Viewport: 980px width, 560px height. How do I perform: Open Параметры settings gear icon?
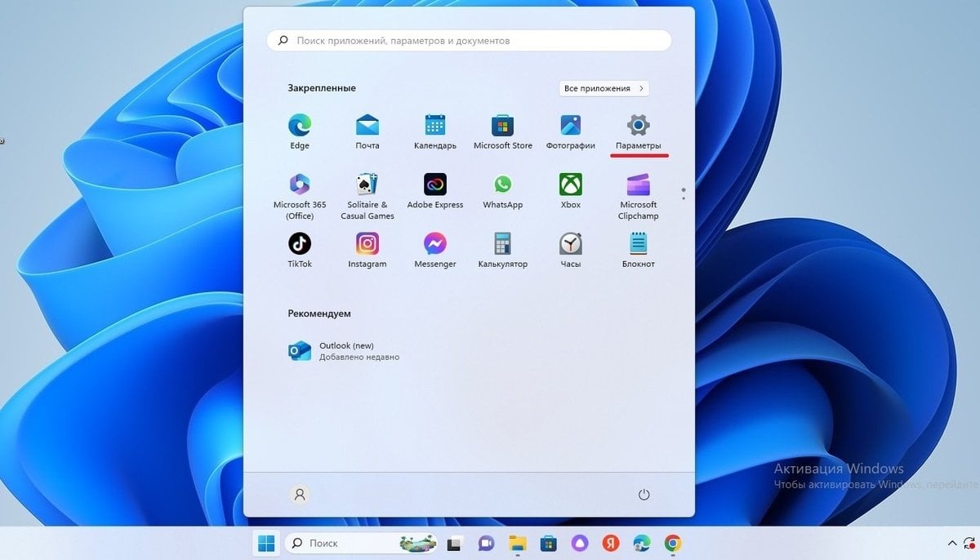click(638, 125)
